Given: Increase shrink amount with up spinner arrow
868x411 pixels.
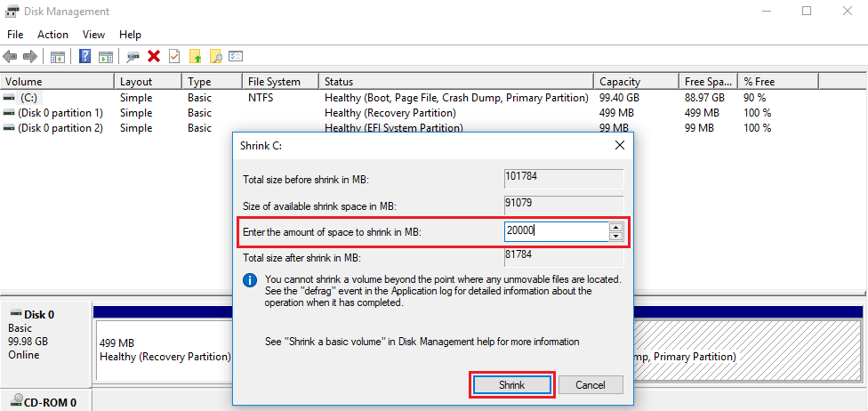Looking at the screenshot, I should point(616,228).
